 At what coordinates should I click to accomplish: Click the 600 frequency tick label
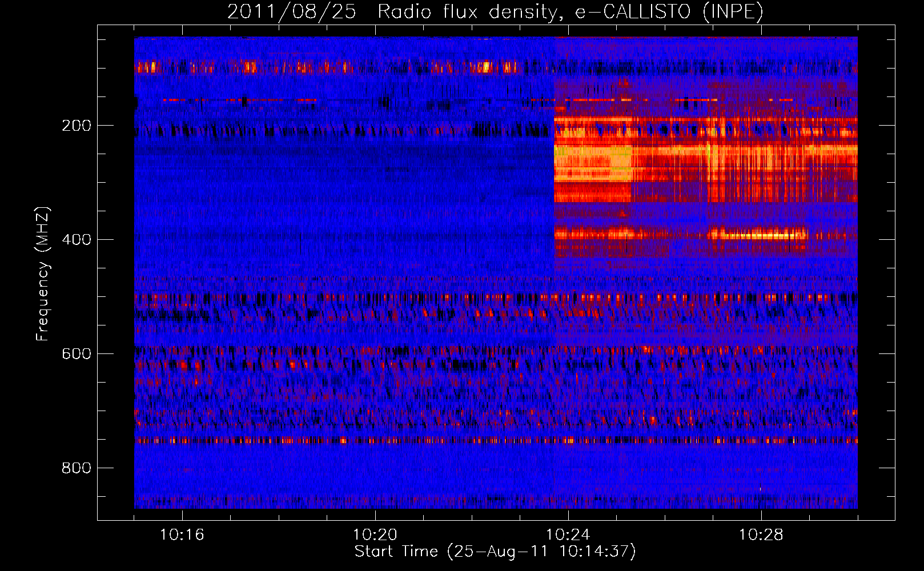(77, 354)
